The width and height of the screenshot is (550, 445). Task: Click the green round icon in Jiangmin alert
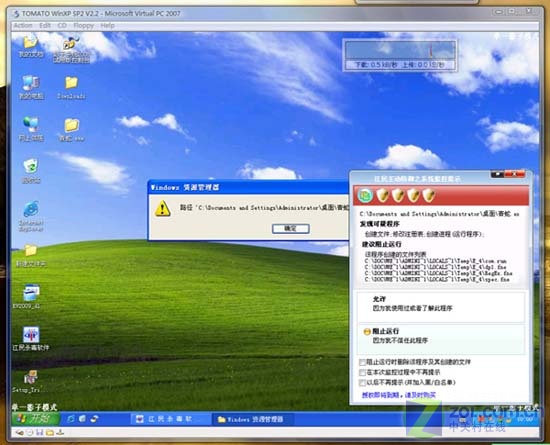365,196
